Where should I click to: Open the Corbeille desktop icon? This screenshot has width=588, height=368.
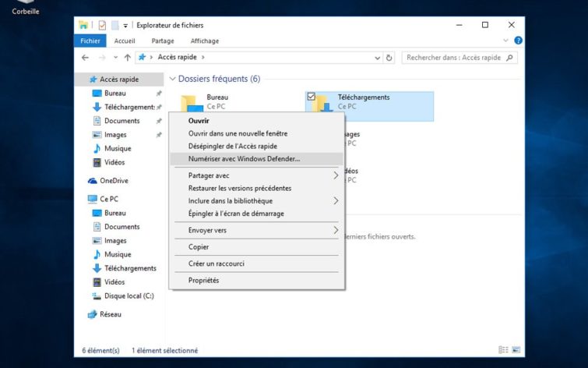(x=26, y=8)
